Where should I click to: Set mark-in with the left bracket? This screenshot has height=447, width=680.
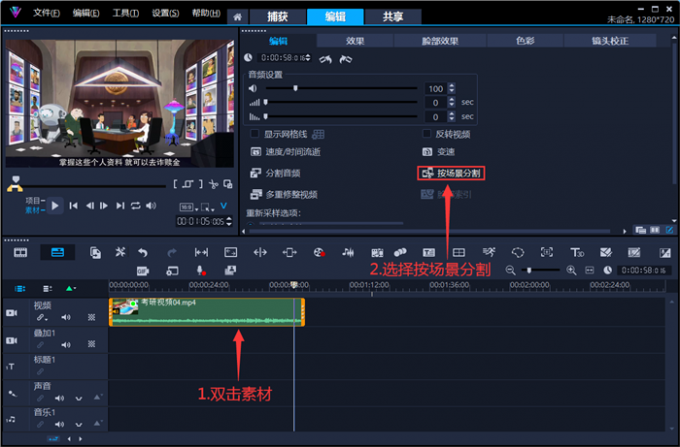pyautogui.click(x=175, y=184)
